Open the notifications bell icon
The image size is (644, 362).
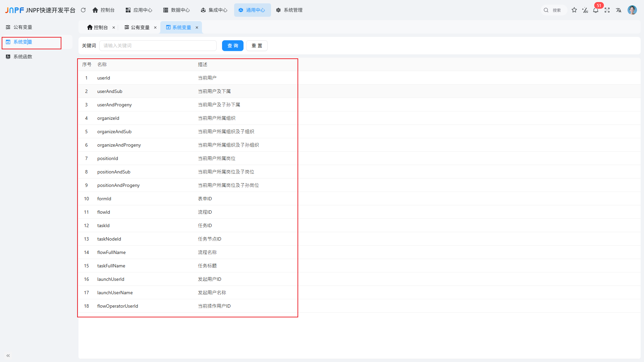[x=596, y=10]
